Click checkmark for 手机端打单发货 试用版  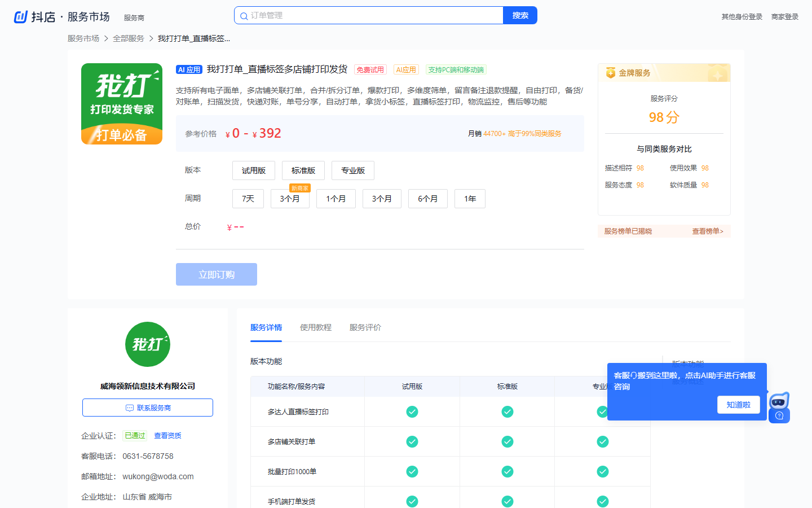click(x=412, y=501)
